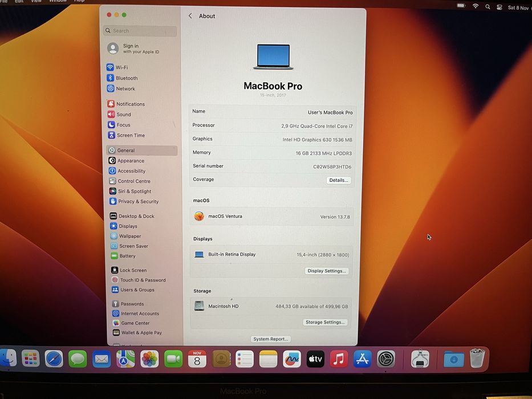Launch Safari from the Dock
This screenshot has width=532, height=399.
(x=54, y=359)
